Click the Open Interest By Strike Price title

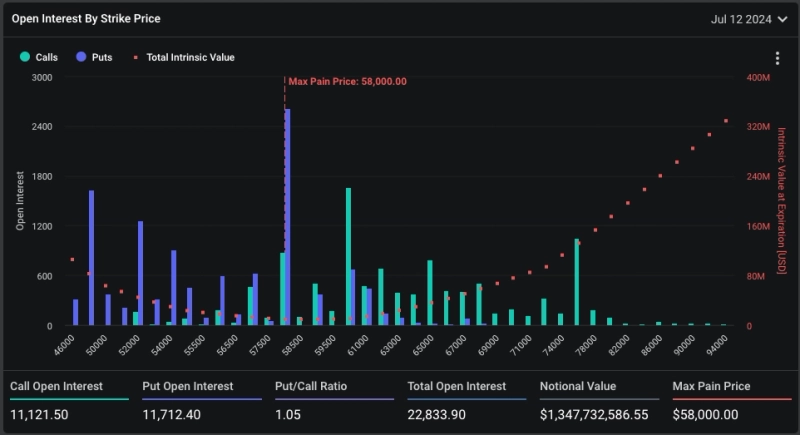pyautogui.click(x=86, y=19)
